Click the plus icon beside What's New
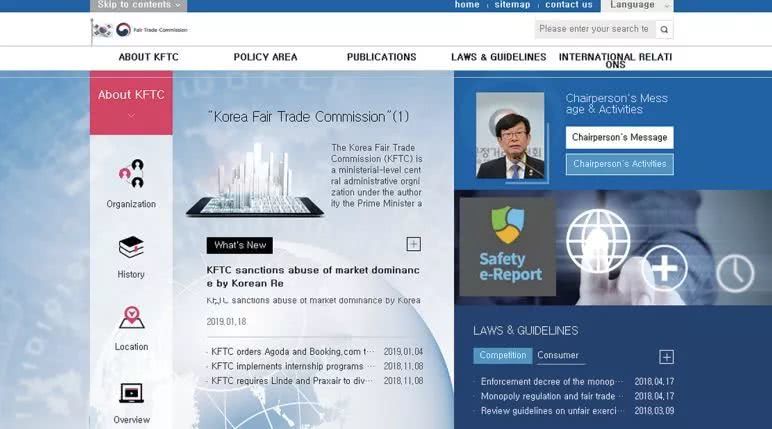 click(x=413, y=245)
